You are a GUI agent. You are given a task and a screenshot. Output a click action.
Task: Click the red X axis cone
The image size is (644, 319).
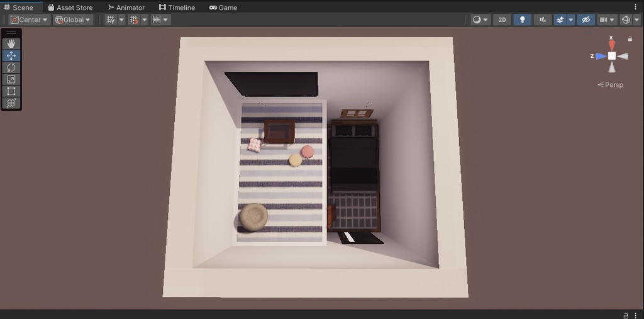(x=612, y=45)
